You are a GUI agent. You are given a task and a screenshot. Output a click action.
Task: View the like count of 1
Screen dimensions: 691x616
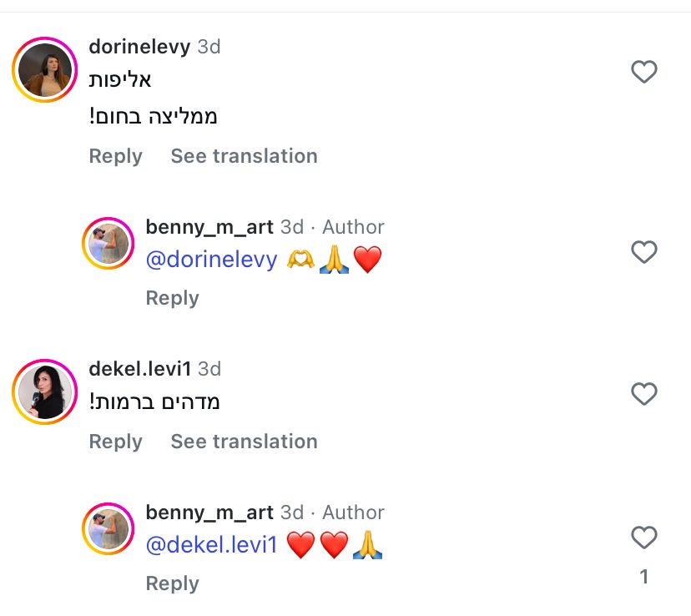643,577
